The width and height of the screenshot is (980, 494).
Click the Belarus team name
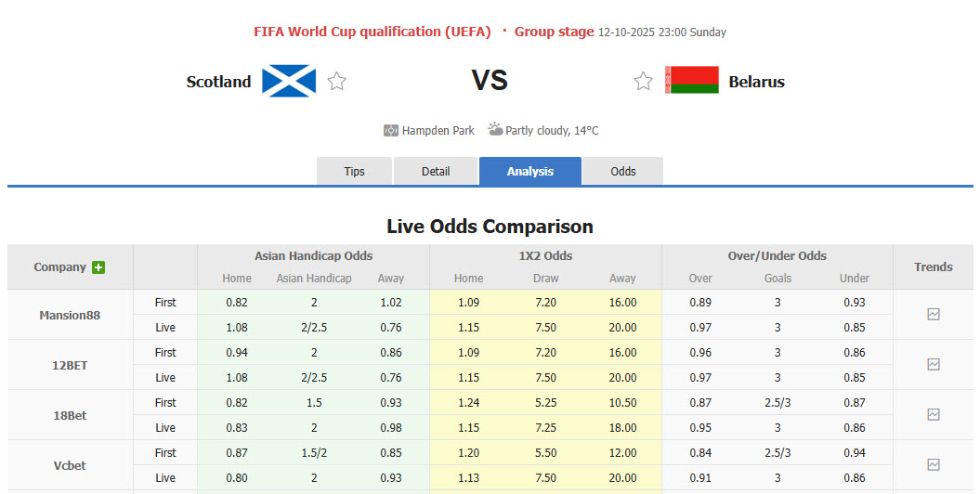click(756, 82)
